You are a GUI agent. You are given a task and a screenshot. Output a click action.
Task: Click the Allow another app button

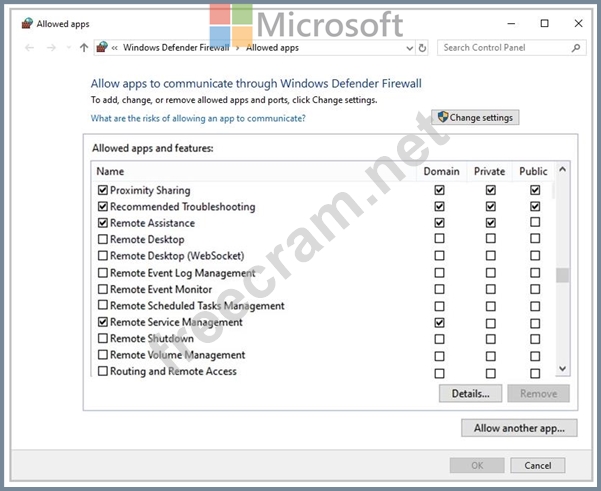(x=519, y=428)
